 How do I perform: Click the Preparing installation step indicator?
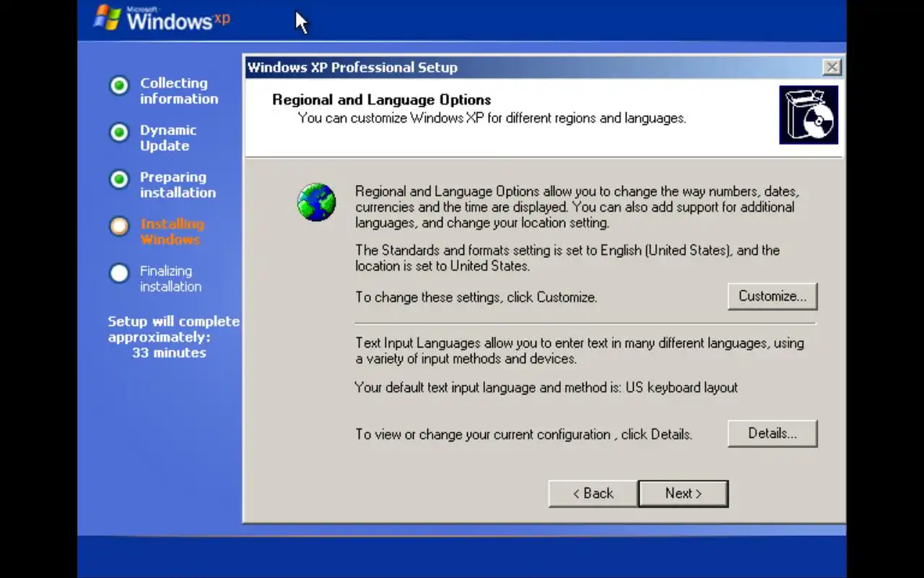(119, 179)
